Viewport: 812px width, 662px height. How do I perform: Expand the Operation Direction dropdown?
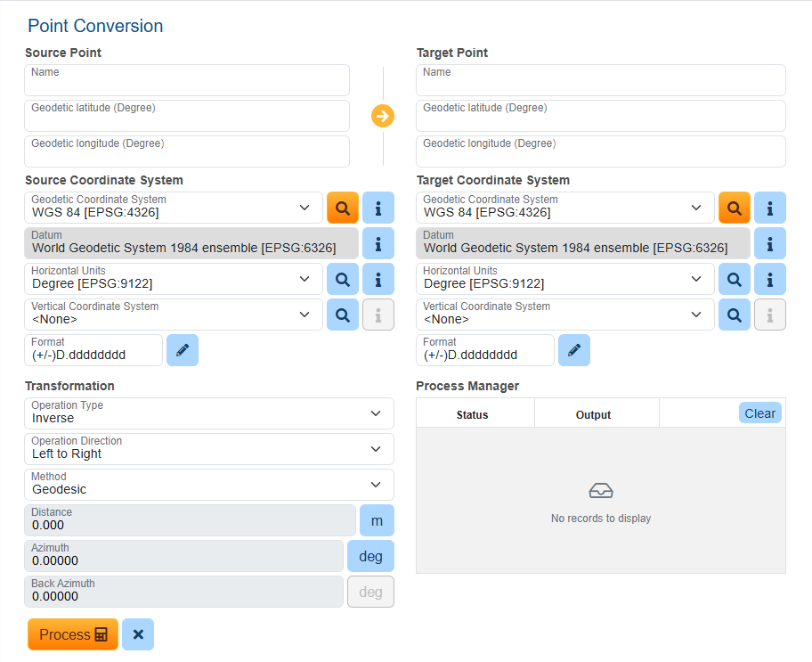[209, 449]
